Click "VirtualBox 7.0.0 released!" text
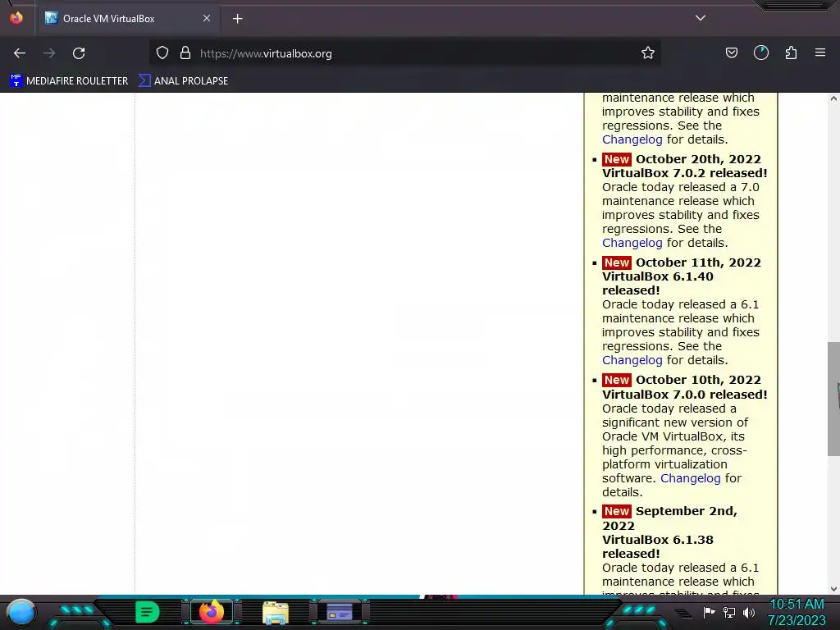This screenshot has height=630, width=840. point(685,395)
